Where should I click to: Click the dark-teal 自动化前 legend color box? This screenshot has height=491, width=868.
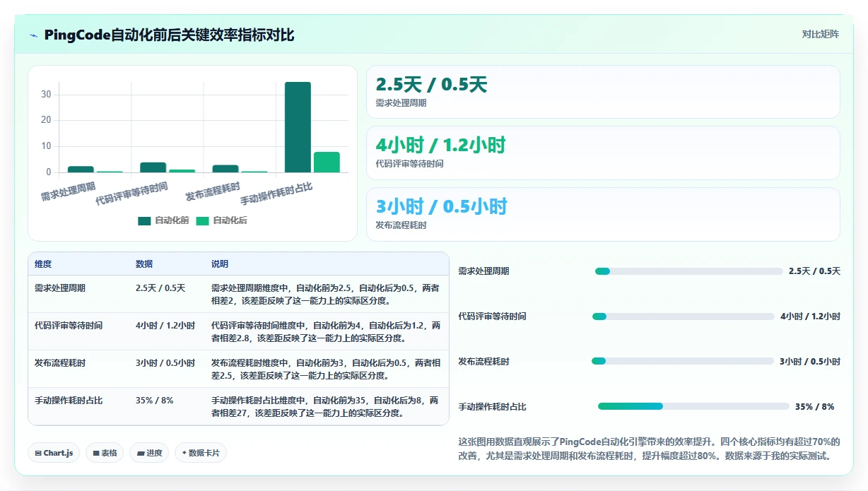click(144, 220)
